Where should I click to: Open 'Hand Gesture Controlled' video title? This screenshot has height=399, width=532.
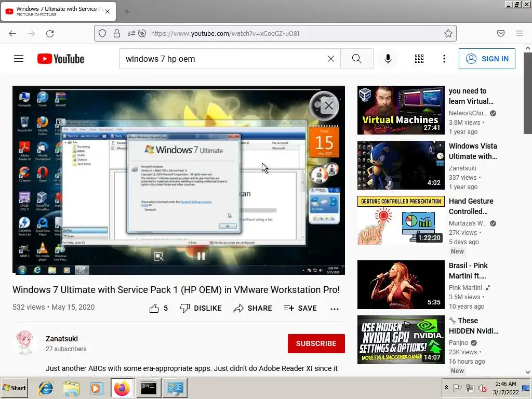tap(471, 206)
